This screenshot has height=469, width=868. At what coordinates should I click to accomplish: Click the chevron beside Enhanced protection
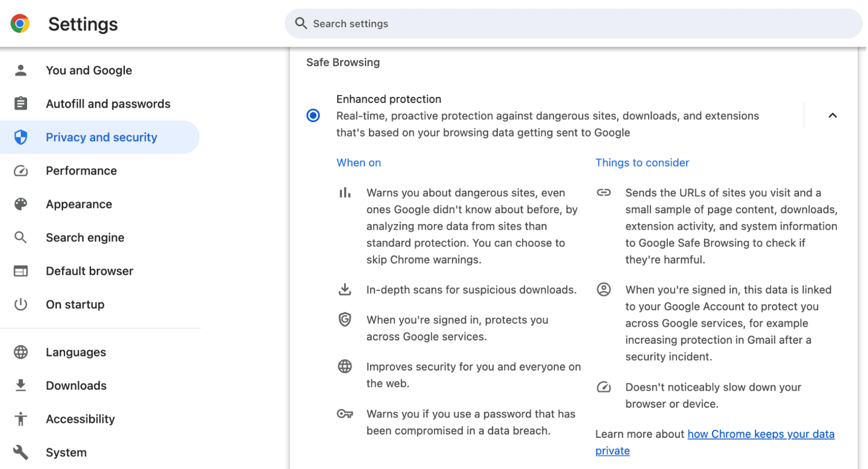tap(832, 115)
